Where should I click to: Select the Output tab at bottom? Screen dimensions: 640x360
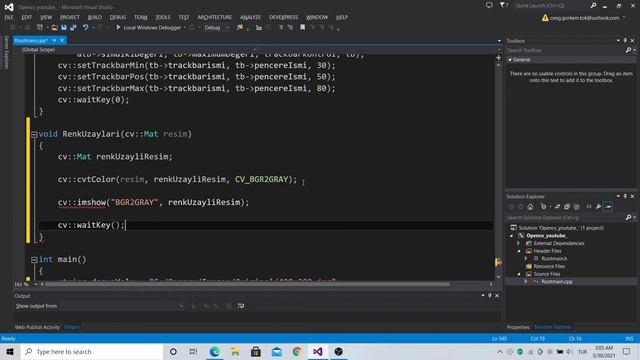71,327
